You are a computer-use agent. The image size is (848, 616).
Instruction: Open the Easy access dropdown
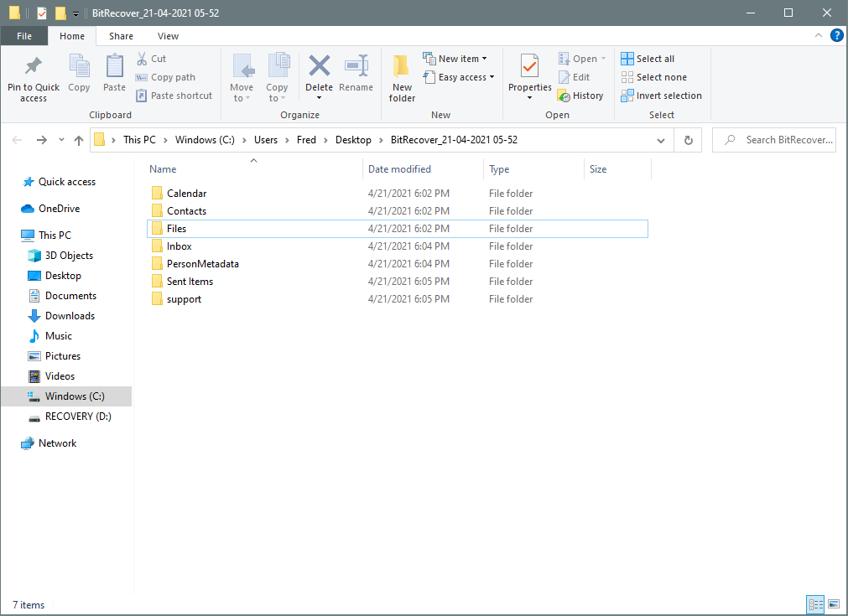tap(459, 77)
